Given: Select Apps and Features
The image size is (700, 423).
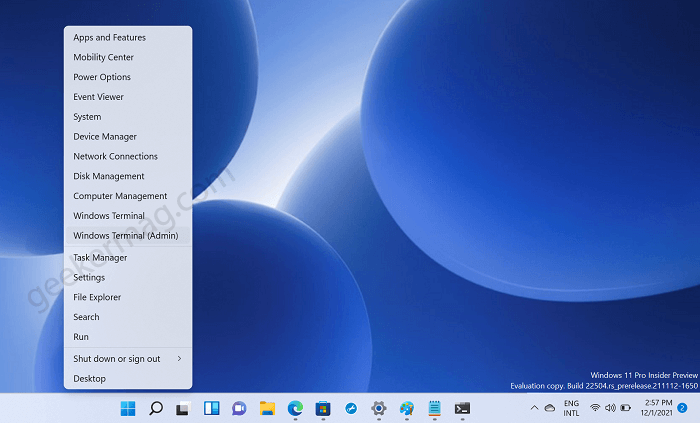Looking at the screenshot, I should click(128, 37).
